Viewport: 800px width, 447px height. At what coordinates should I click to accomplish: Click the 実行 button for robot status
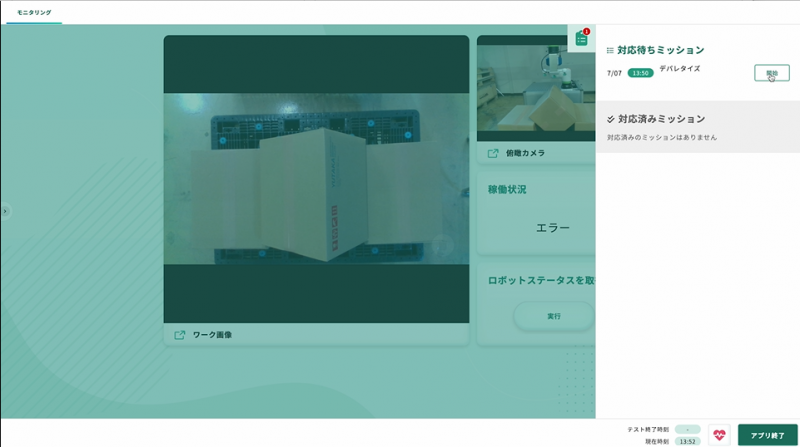[x=554, y=316]
